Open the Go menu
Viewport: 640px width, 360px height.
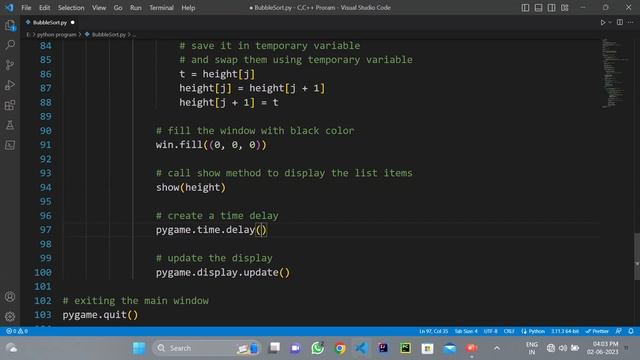pyautogui.click(x=118, y=8)
